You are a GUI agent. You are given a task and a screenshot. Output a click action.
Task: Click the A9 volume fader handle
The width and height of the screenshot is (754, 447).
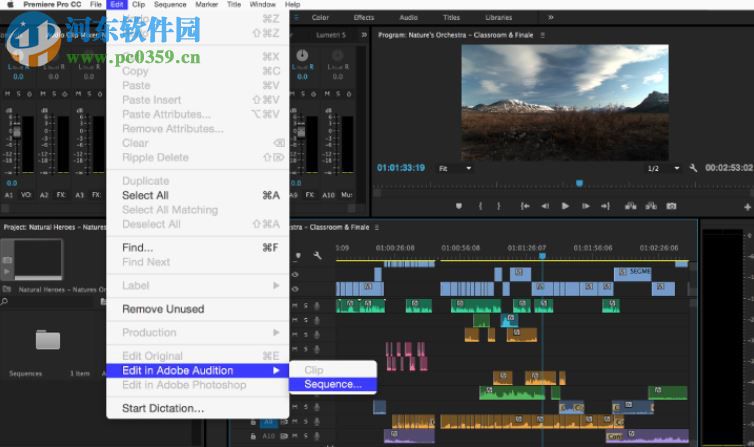pos(301,131)
